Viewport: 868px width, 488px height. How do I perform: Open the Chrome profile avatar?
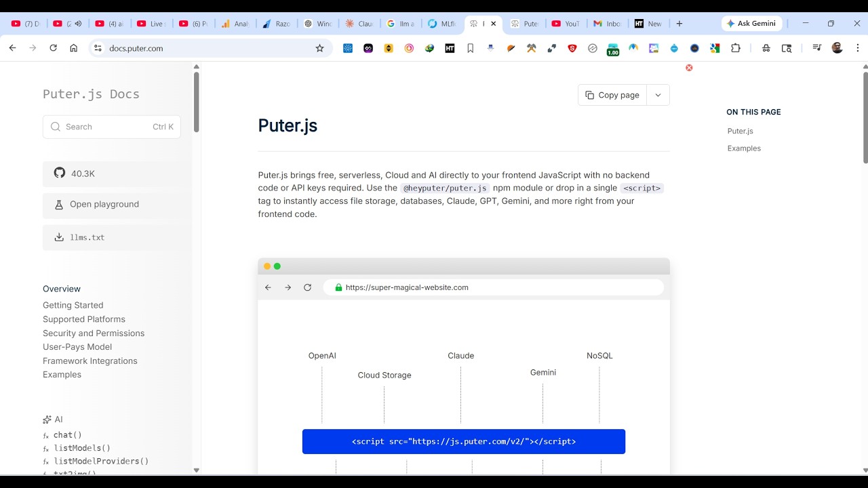(837, 48)
